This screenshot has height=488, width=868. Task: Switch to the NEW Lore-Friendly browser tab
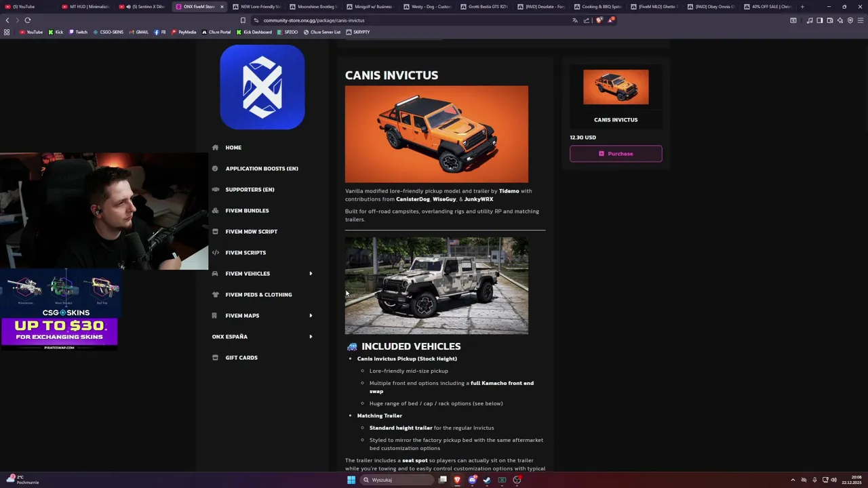coord(256,7)
